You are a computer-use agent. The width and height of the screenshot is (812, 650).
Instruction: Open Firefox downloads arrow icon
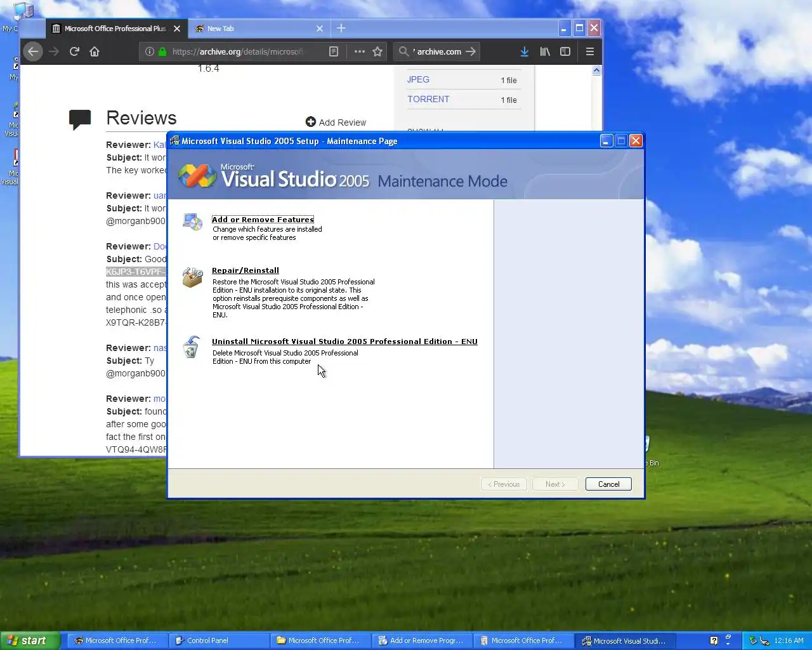pos(525,51)
